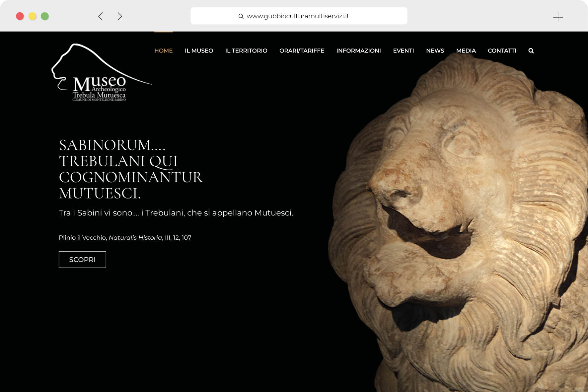Click the 'Tra i Sabini vi sono' subtitle

[x=176, y=213]
